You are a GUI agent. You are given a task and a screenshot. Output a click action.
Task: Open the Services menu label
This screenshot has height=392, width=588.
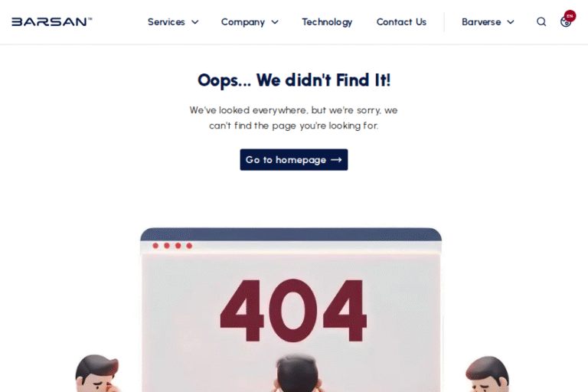click(x=166, y=22)
